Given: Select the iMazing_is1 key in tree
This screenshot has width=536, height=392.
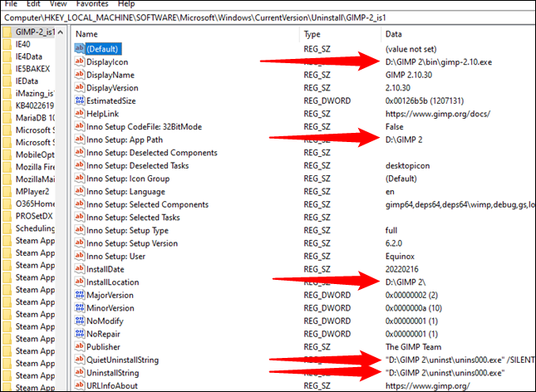Looking at the screenshot, I should [x=35, y=93].
